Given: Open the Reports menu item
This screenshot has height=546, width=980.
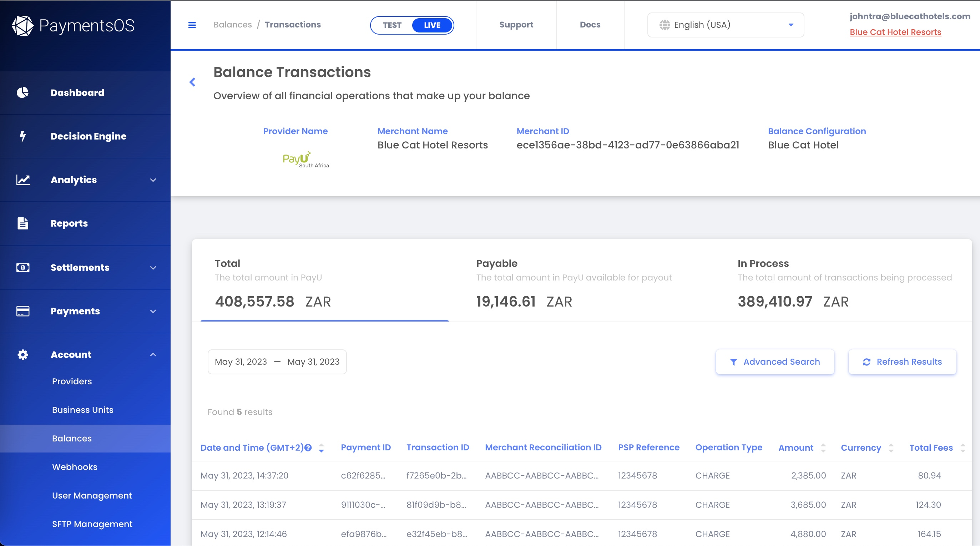Looking at the screenshot, I should tap(85, 223).
